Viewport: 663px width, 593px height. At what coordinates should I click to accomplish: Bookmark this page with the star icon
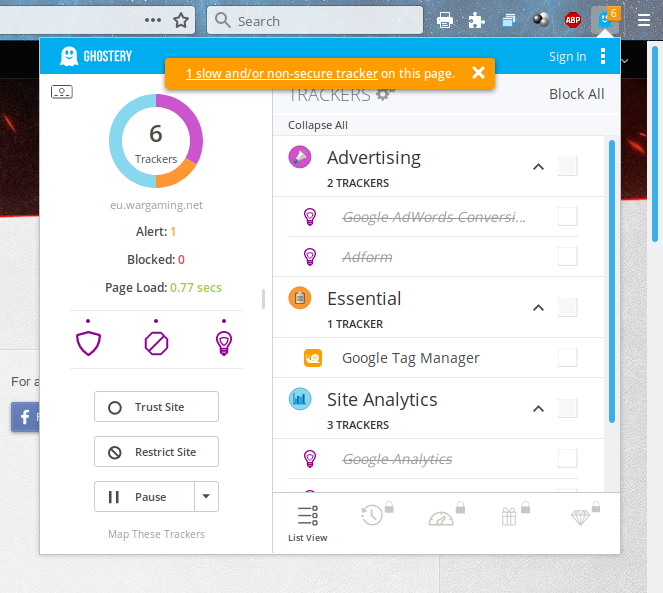tap(181, 20)
